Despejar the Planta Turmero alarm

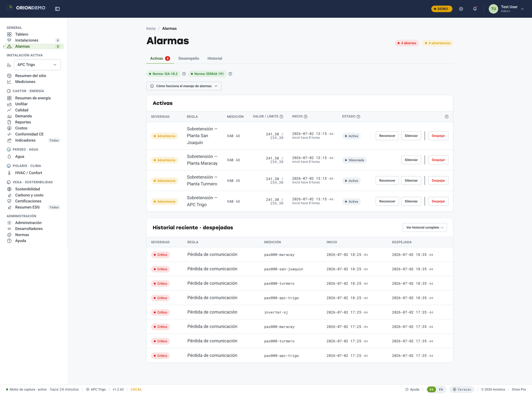pos(438,181)
